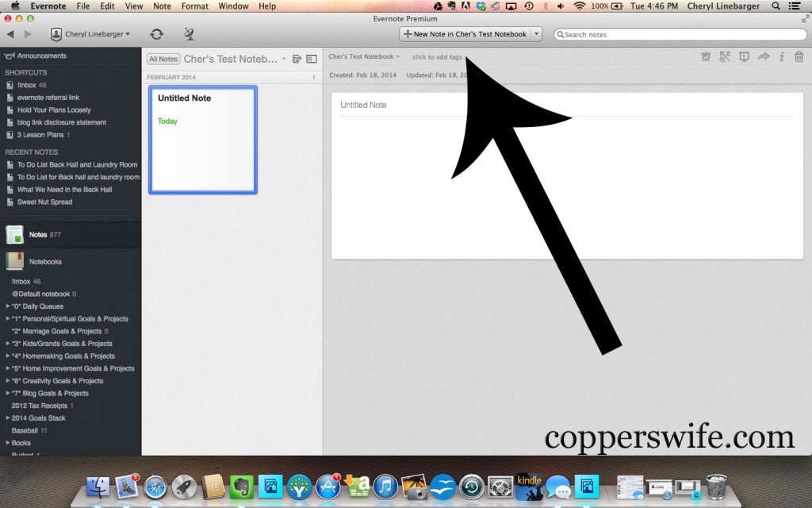Open the Window menu
812x508 pixels.
[233, 6]
